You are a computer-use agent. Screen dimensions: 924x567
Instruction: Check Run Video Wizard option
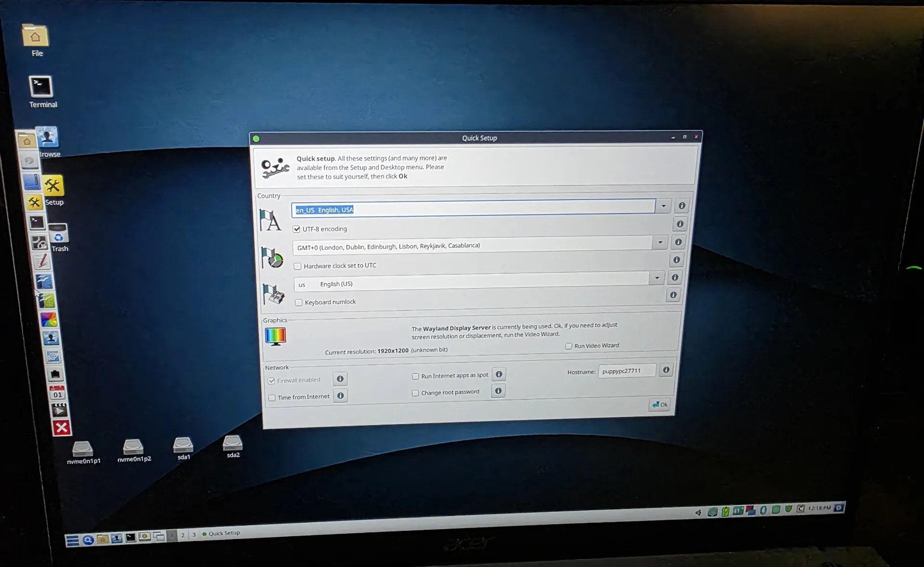(569, 346)
